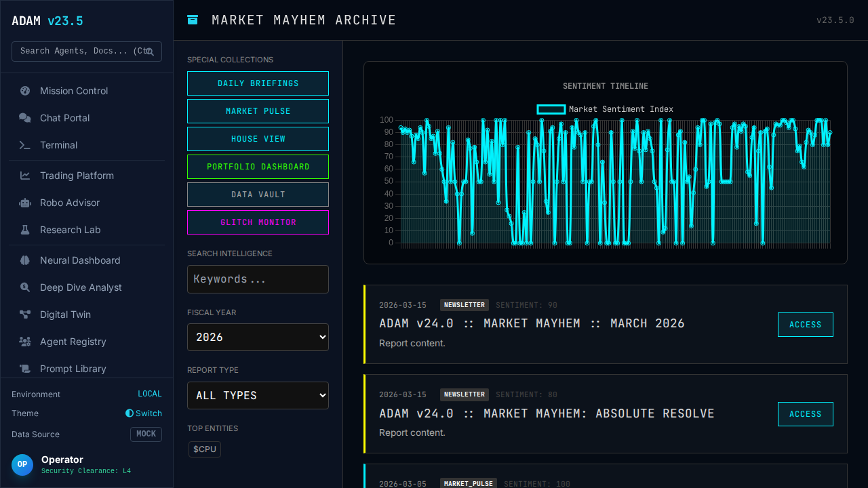Open the Fiscal Year 2026 dropdown
The width and height of the screenshot is (868, 488).
[x=258, y=337]
